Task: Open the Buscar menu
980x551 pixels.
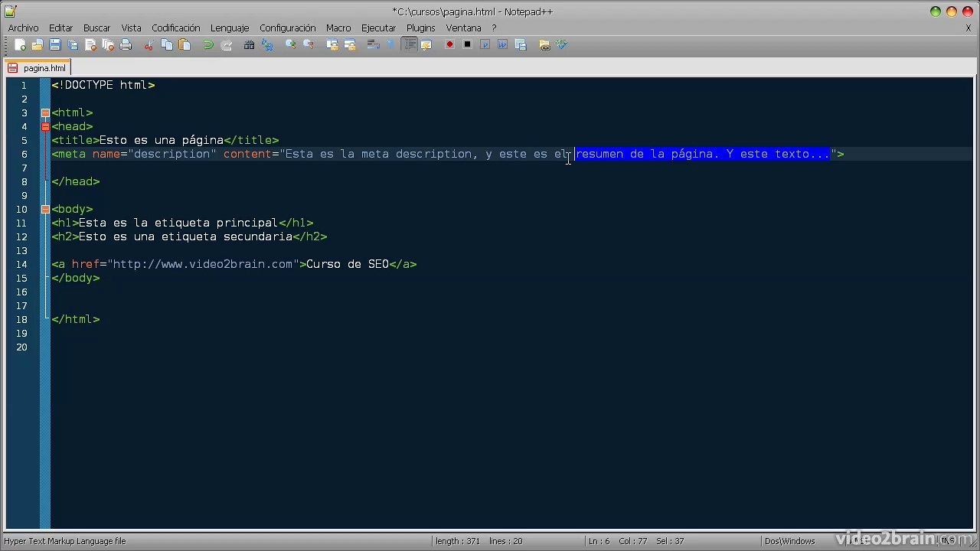Action: (x=97, y=28)
